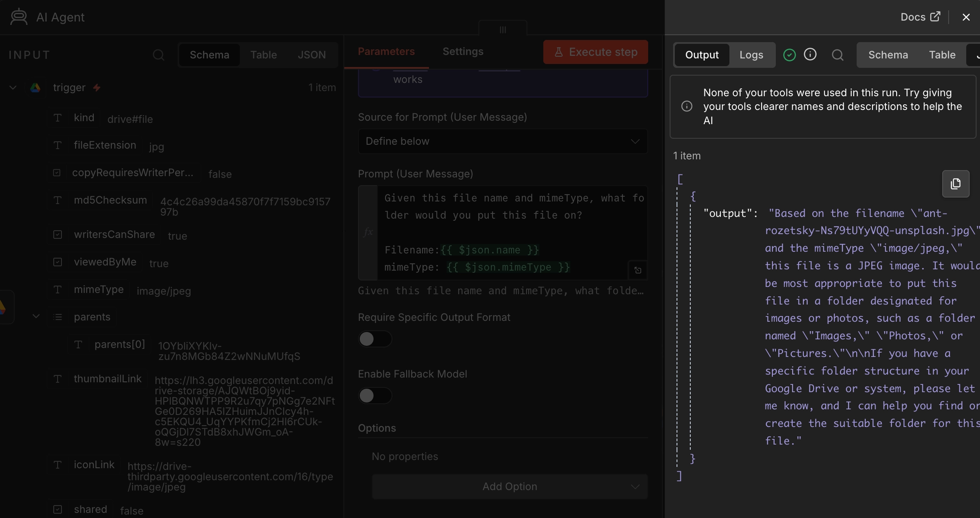Click the text type icon beside thumbnailLink
Image resolution: width=980 pixels, height=518 pixels.
click(x=58, y=379)
